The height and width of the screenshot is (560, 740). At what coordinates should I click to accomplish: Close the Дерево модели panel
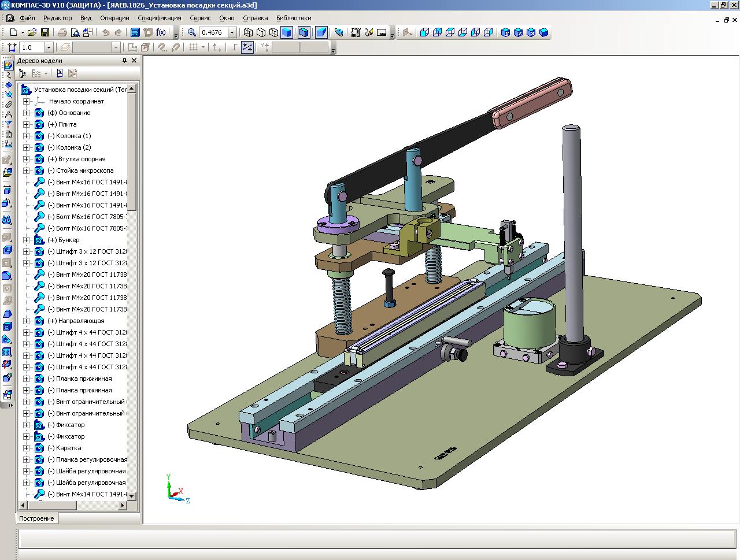(134, 61)
